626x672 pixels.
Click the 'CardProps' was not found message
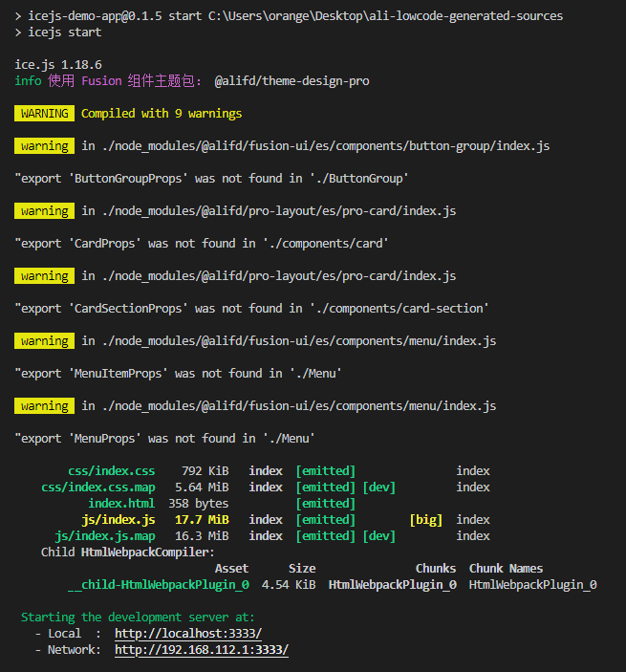tap(202, 244)
